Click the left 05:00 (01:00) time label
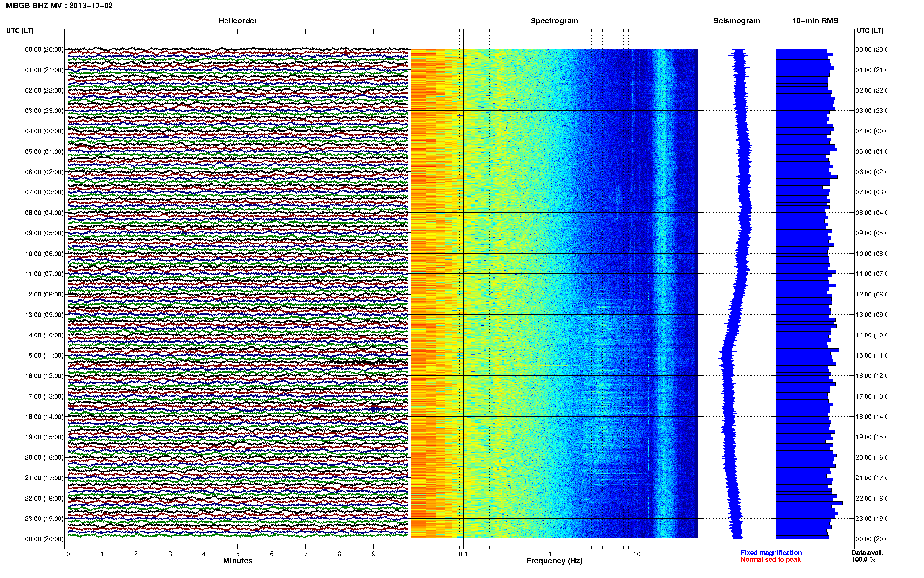The image size is (924, 578). 44,151
